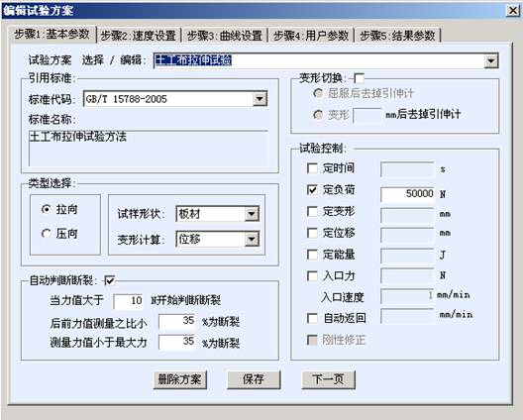
Task: Select the 变形 mm后去掉引伸计 radio option
Action: point(318,115)
